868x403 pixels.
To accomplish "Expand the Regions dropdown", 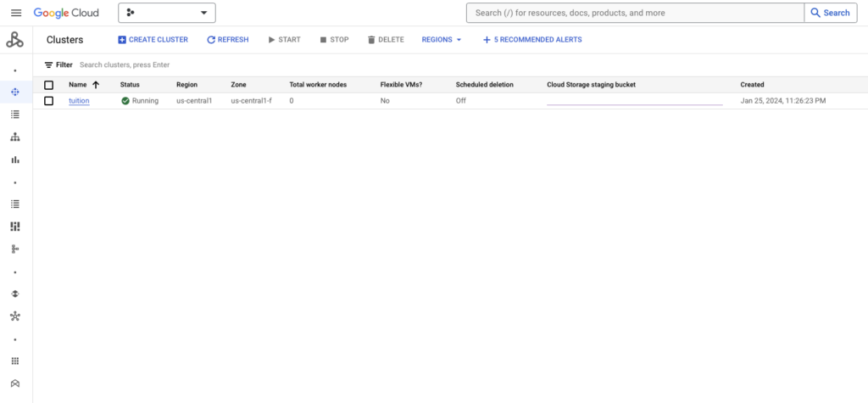I will (441, 40).
